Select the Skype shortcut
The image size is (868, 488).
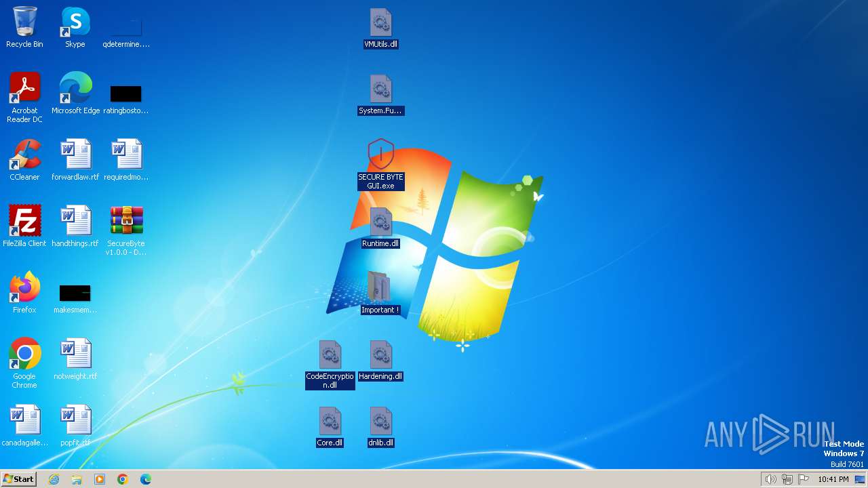(x=75, y=28)
